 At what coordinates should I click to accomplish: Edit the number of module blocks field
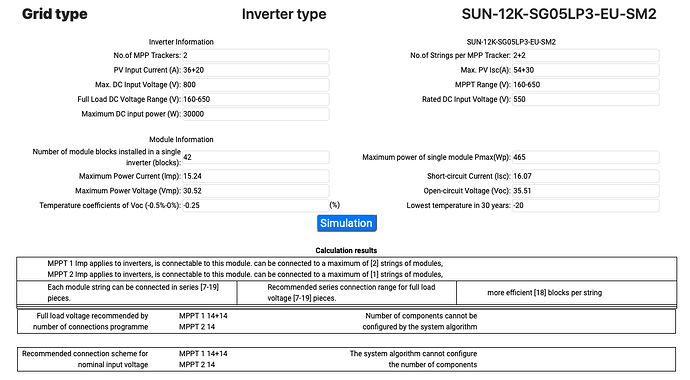coord(256,157)
